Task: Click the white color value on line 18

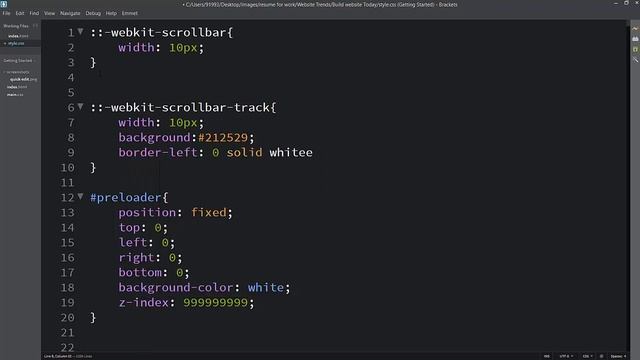Action: [266, 287]
